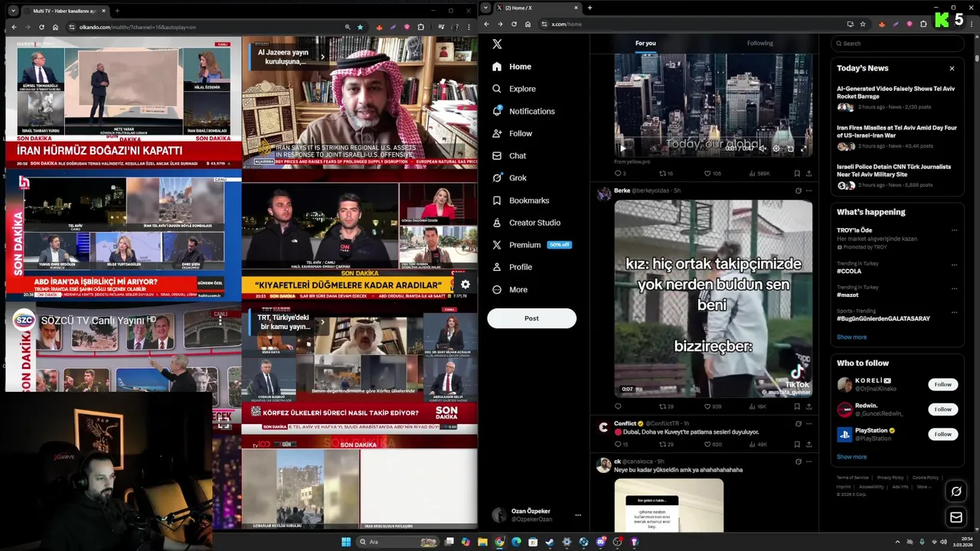Click the Post button
The image size is (980, 551).
(x=531, y=318)
